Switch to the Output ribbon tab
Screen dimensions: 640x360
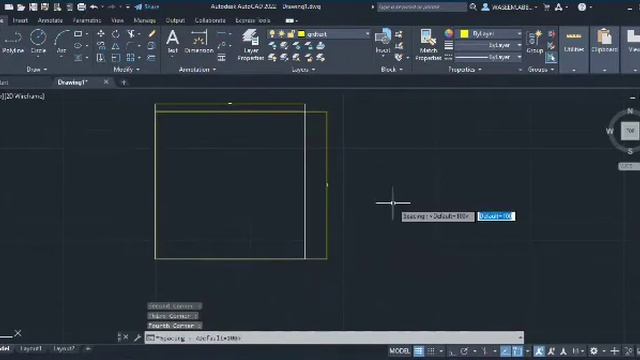tap(175, 20)
